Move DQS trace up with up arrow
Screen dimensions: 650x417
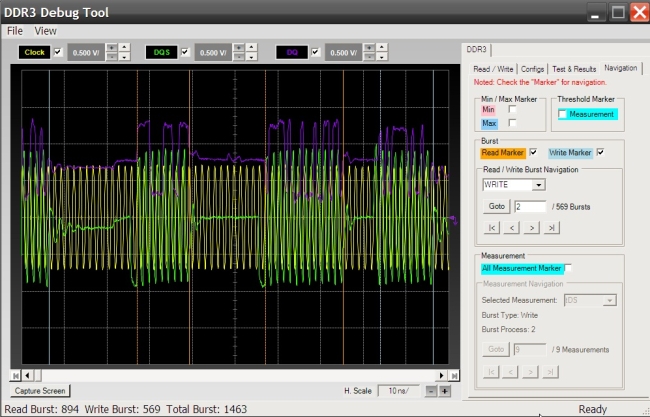point(251,48)
